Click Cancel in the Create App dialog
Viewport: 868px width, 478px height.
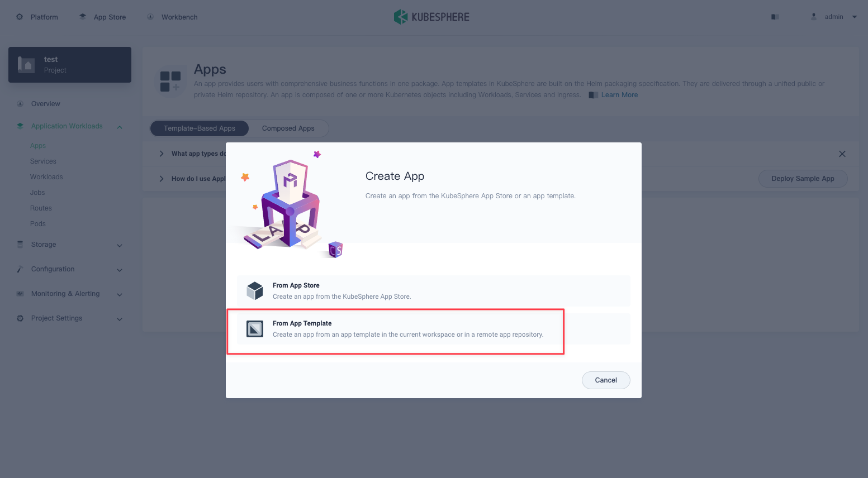[606, 380]
